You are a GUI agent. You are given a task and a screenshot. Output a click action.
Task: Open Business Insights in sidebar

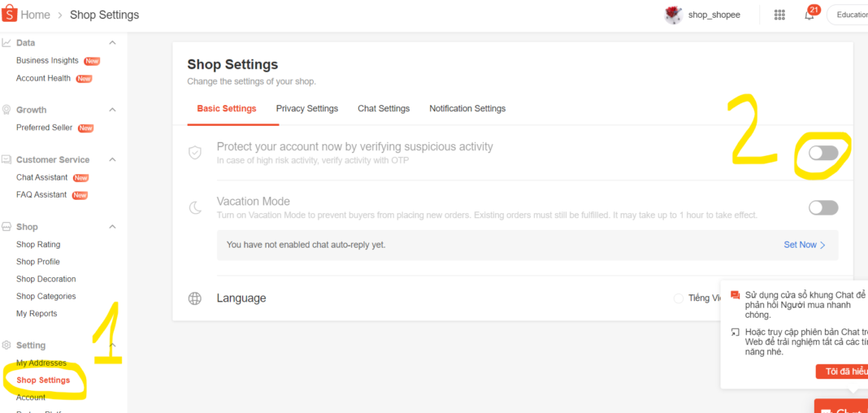pyautogui.click(x=48, y=60)
